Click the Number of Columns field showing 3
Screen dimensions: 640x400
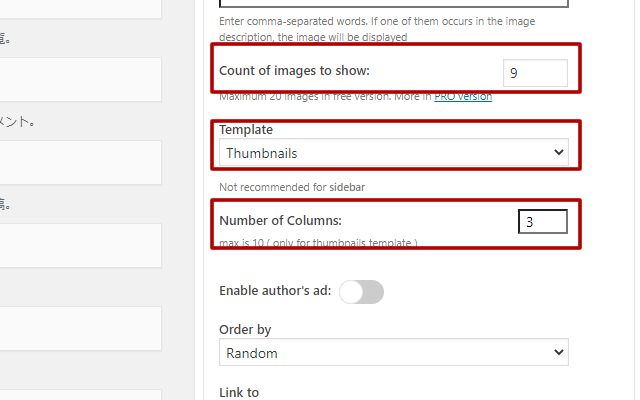coord(542,221)
